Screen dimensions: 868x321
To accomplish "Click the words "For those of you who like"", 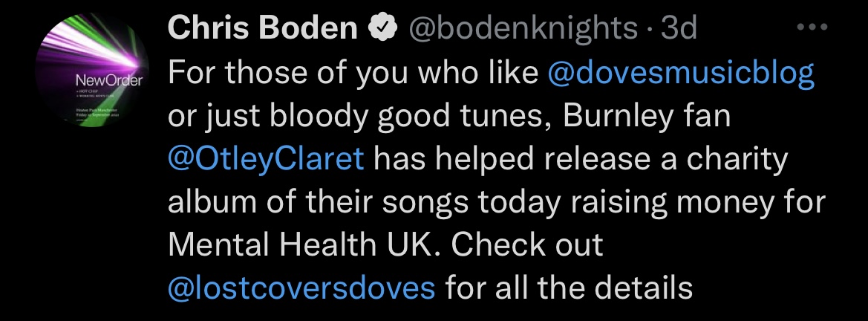I will pyautogui.click(x=353, y=73).
